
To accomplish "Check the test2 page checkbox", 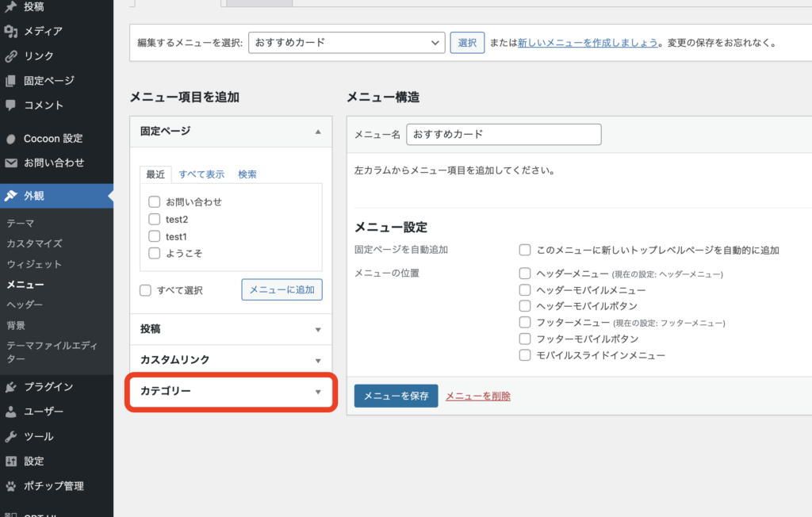I will click(155, 219).
